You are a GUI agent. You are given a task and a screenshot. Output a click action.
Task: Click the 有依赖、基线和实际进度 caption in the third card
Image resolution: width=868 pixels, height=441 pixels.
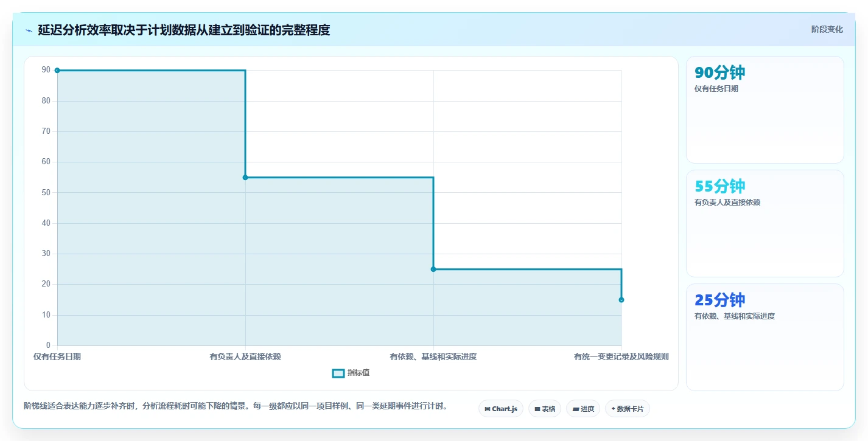click(735, 316)
